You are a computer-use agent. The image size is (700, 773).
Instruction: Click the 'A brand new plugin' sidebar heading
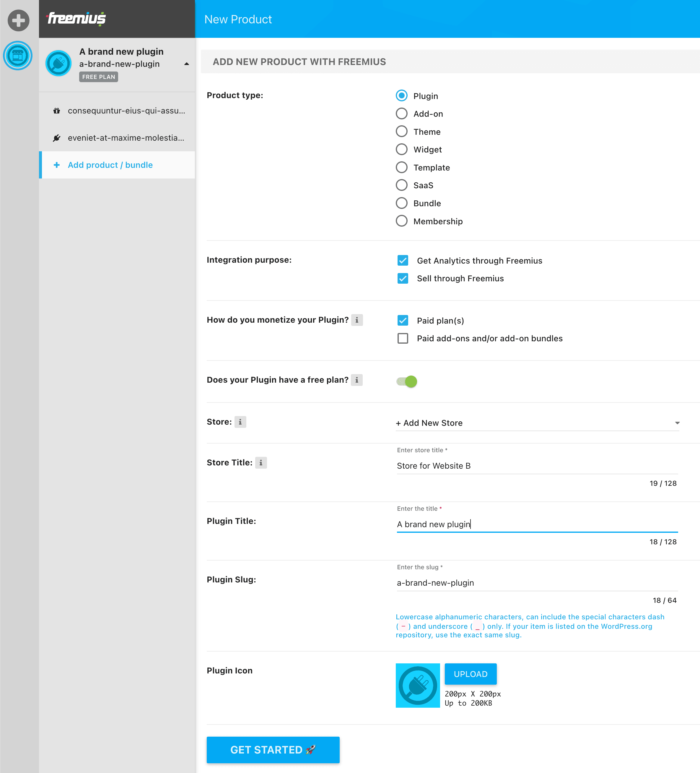click(121, 51)
